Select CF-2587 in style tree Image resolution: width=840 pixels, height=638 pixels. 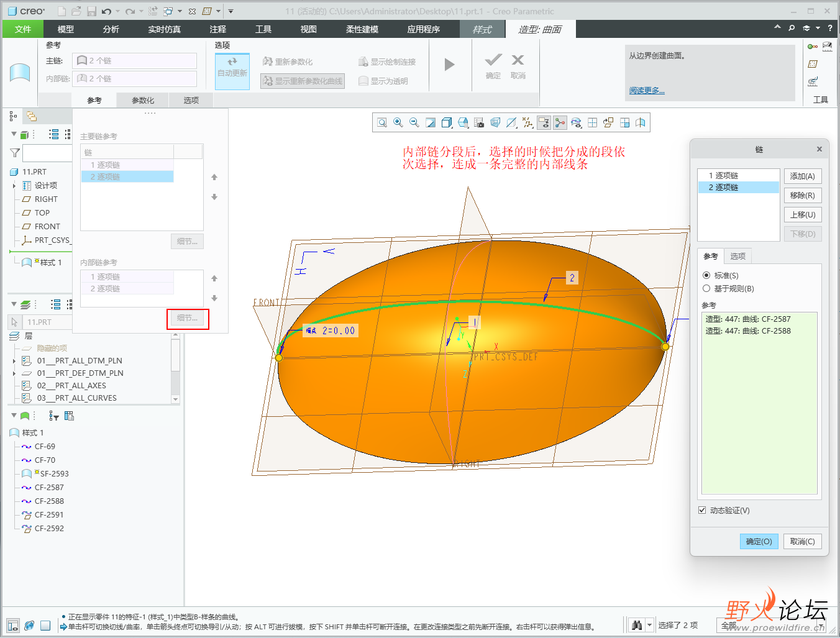(49, 488)
